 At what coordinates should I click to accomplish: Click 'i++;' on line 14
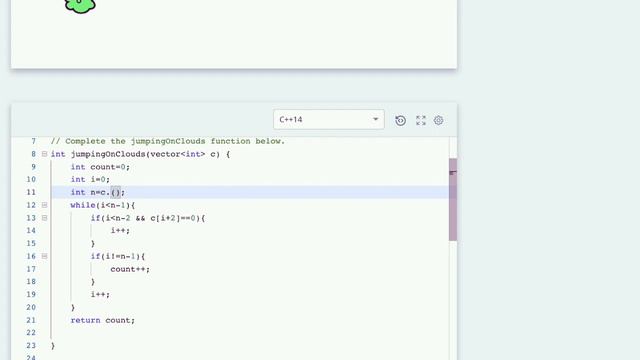point(120,231)
